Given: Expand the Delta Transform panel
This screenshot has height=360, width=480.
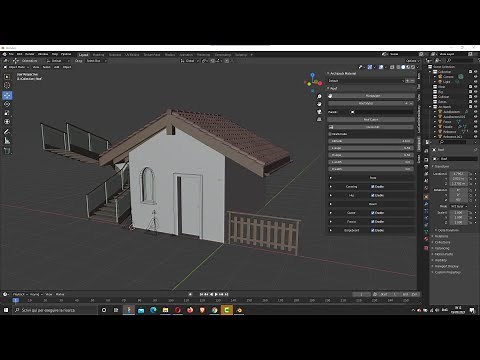Looking at the screenshot, I should coord(448,230).
